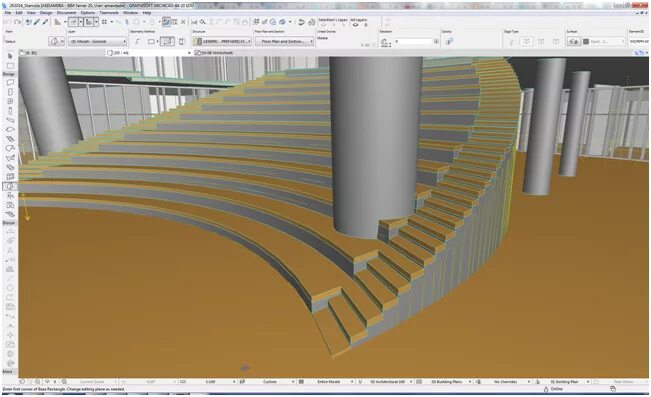Open the Morph default settings button

56,42
